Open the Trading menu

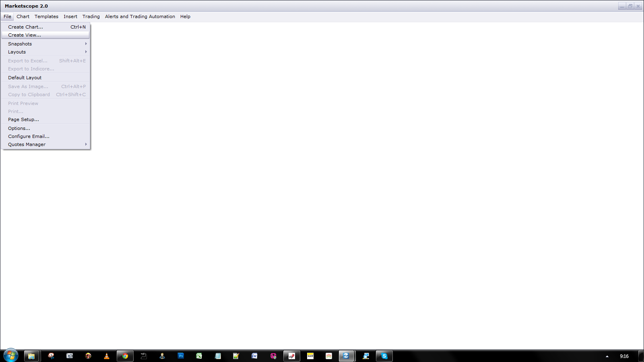click(91, 16)
